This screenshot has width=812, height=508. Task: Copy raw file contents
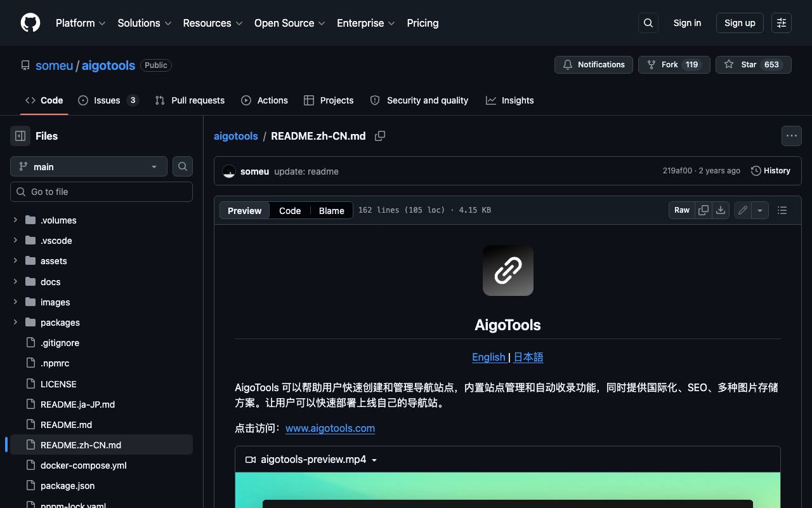[x=704, y=210]
